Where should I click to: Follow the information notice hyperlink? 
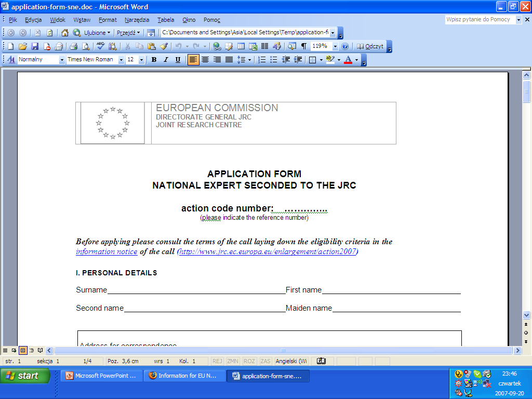point(107,251)
